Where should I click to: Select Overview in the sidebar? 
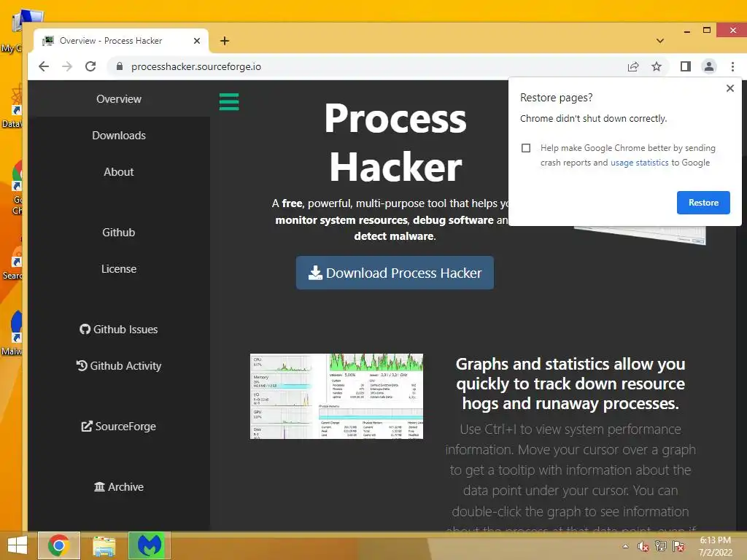(x=119, y=99)
